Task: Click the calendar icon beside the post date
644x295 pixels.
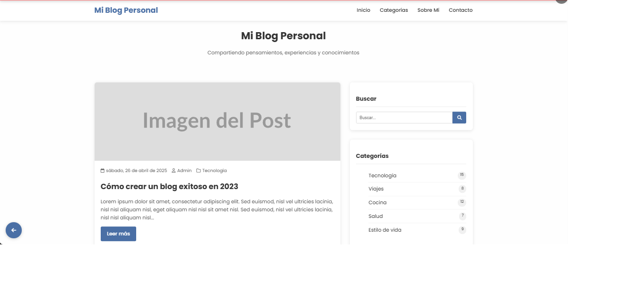Action: point(103,171)
